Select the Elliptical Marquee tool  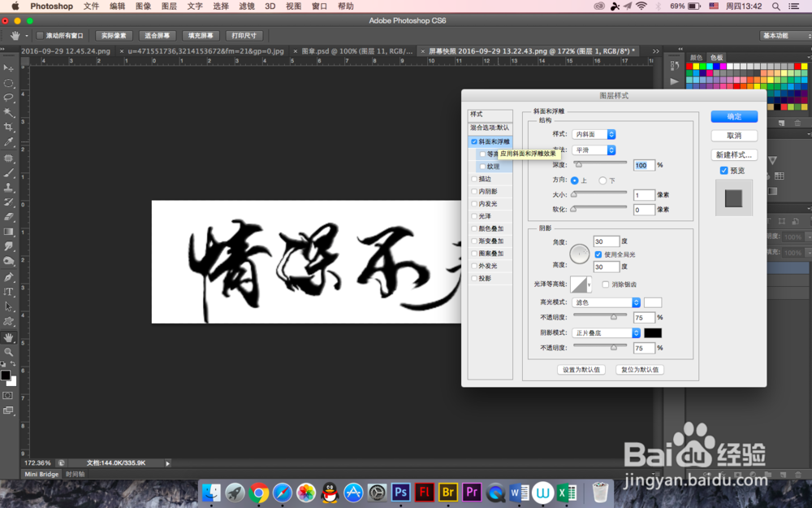(8, 83)
